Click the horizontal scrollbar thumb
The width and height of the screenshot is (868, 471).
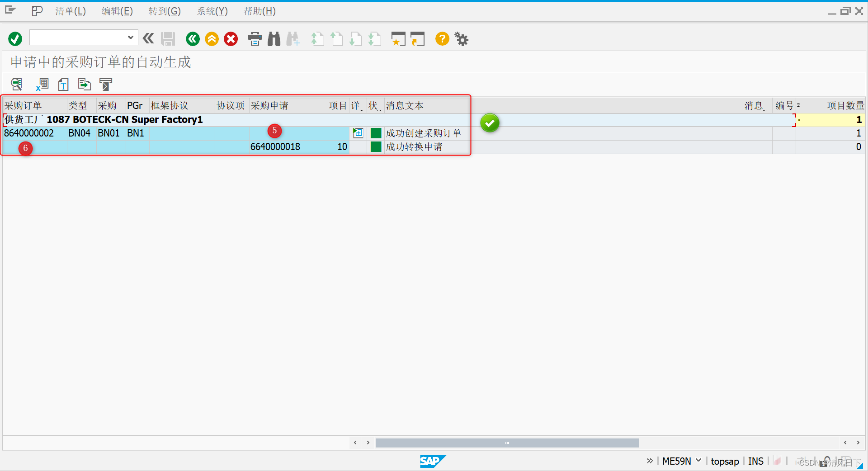507,443
